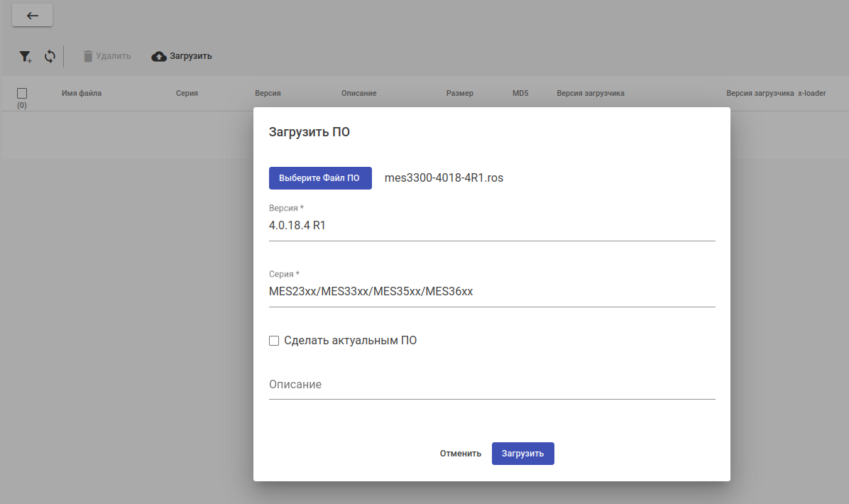Click the 'Описание' description input field
The height and width of the screenshot is (504, 849).
click(x=491, y=384)
